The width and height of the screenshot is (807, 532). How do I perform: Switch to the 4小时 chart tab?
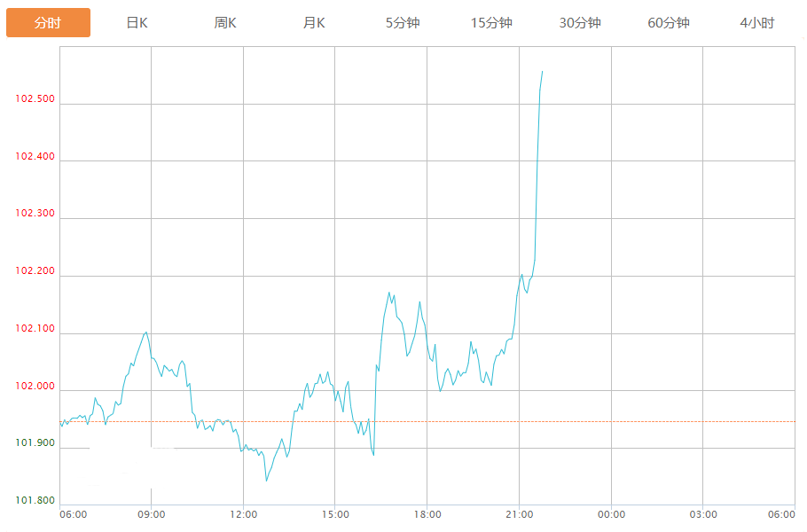click(756, 23)
